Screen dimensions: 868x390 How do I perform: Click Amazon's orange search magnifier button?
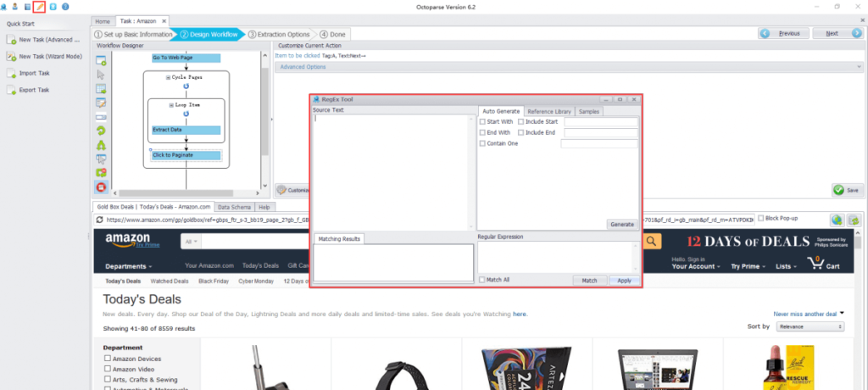coord(652,241)
